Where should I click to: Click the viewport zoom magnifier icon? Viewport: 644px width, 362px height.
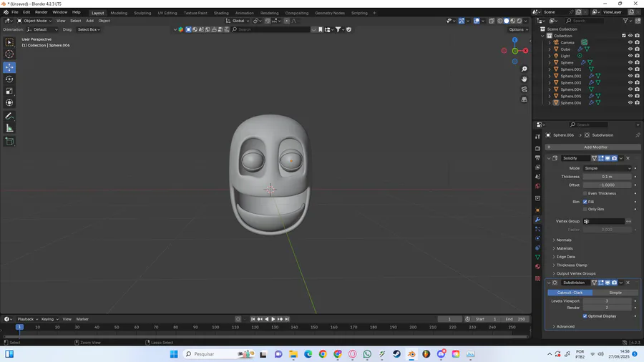[x=524, y=69]
